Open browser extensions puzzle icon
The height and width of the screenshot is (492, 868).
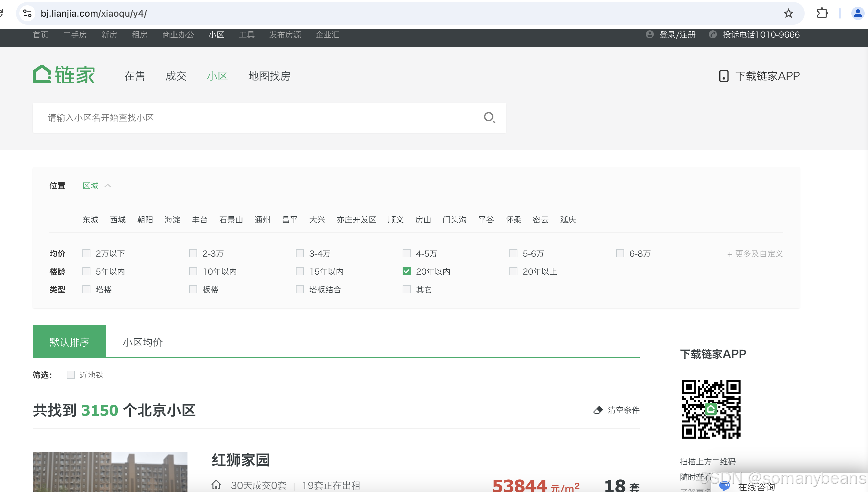pos(822,14)
